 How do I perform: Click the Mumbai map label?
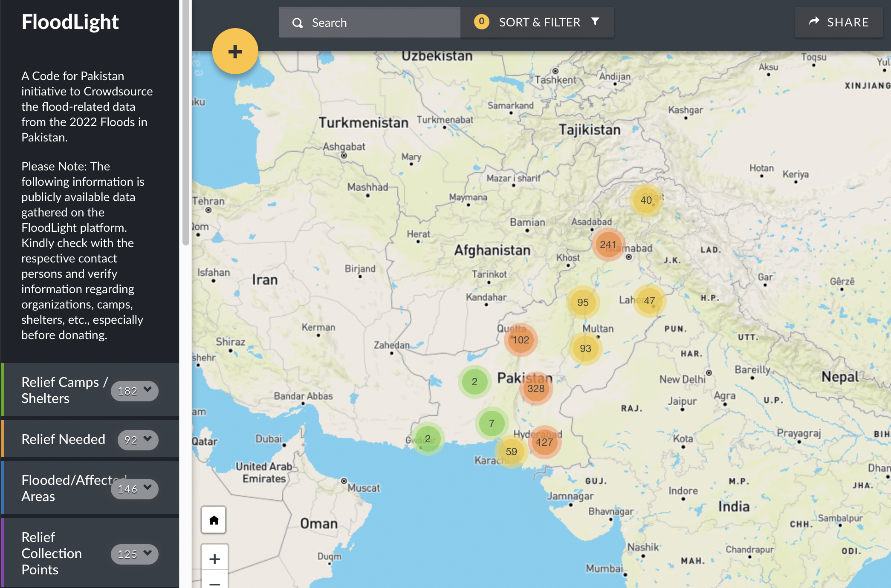pyautogui.click(x=604, y=568)
